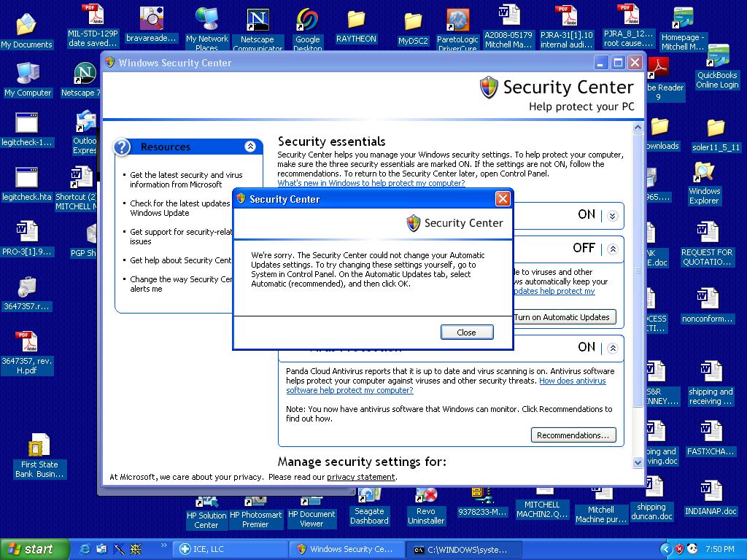
Task: Open shipping and receiving document
Action: click(x=711, y=384)
